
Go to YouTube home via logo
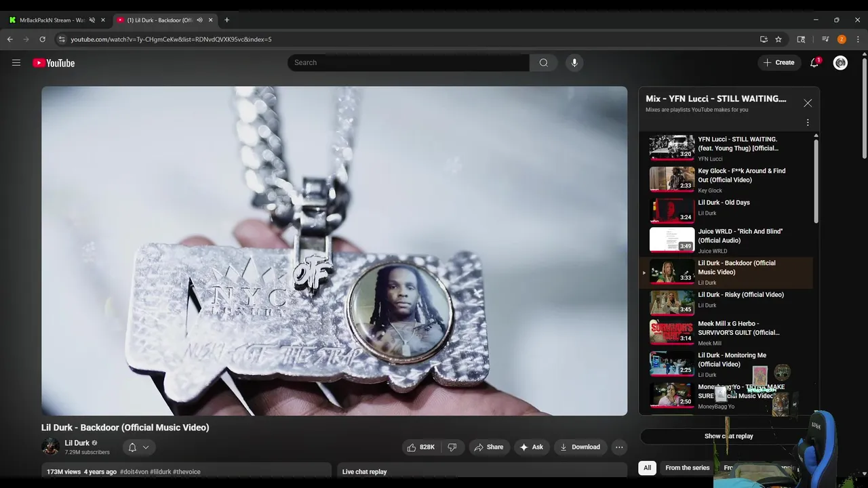click(54, 63)
